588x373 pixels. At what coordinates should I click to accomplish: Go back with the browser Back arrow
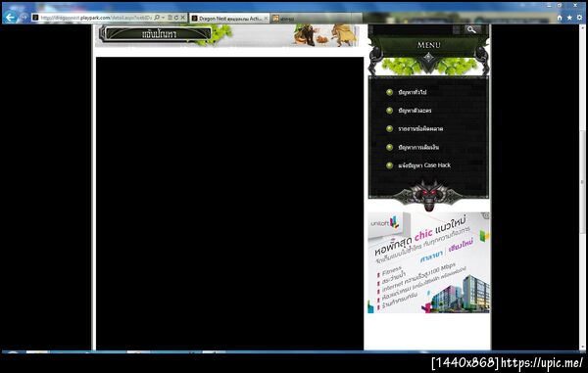click(11, 17)
